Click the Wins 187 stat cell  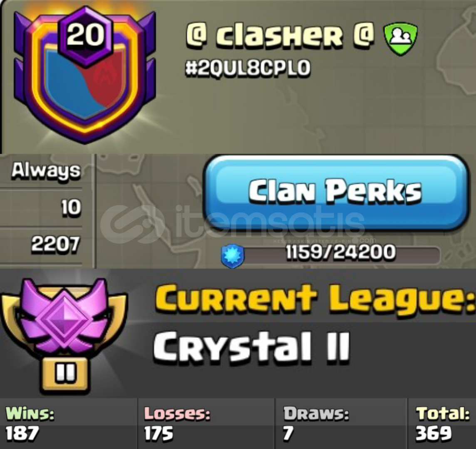(68, 424)
